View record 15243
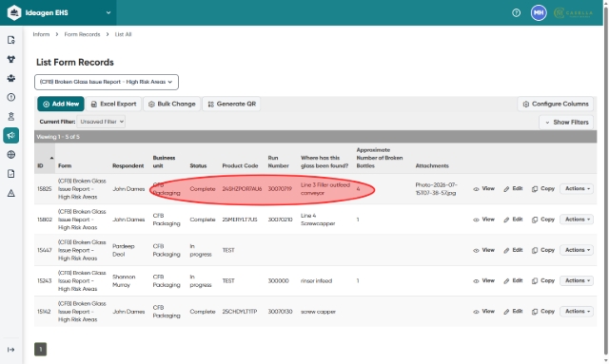Image resolution: width=609 pixels, height=364 pixels. 484,280
